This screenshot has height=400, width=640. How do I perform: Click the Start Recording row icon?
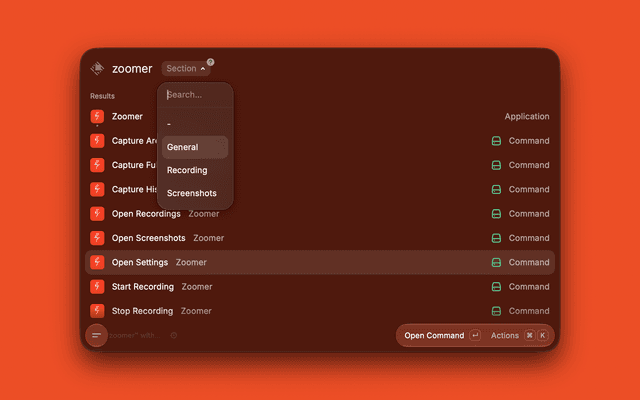pos(97,287)
